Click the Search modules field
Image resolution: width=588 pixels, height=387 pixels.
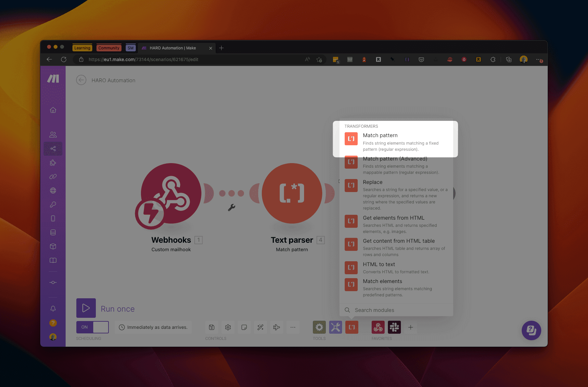(396, 310)
